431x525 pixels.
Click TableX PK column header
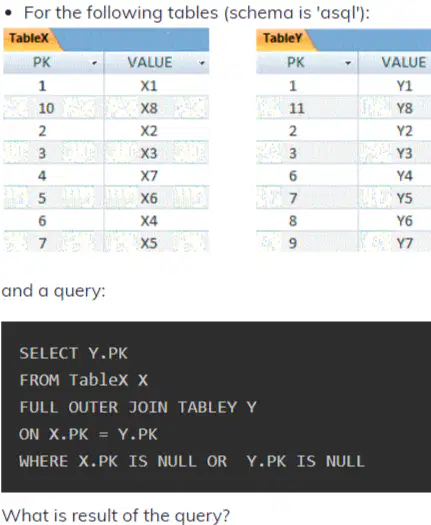tap(54, 63)
